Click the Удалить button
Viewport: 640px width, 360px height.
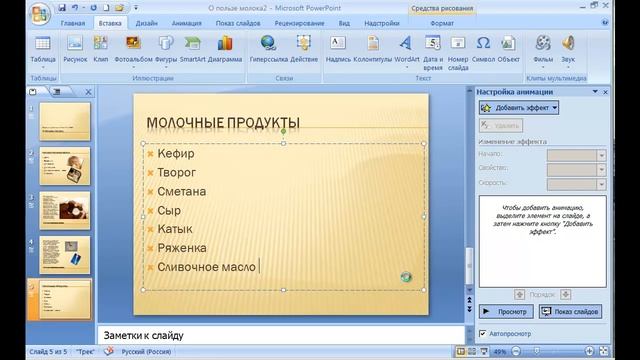pos(501,125)
